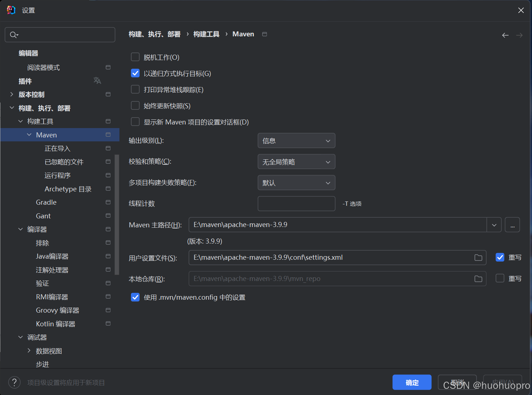This screenshot has height=395, width=532.
Task: Click project-level icon next to Kotlin 编译器
Action: click(108, 323)
